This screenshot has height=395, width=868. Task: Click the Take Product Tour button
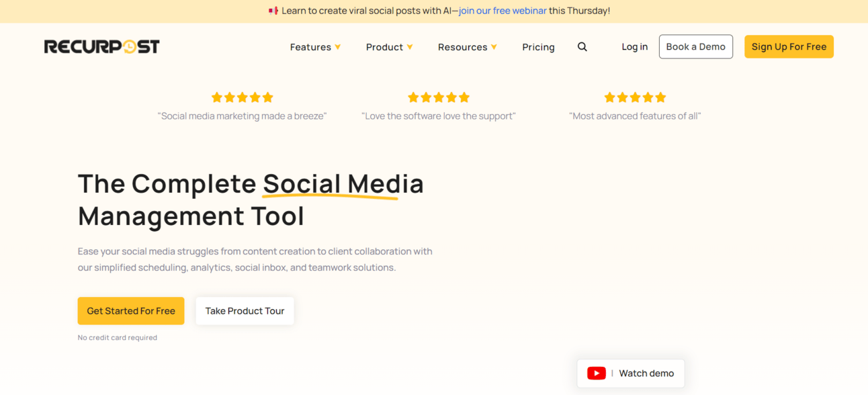coord(245,311)
